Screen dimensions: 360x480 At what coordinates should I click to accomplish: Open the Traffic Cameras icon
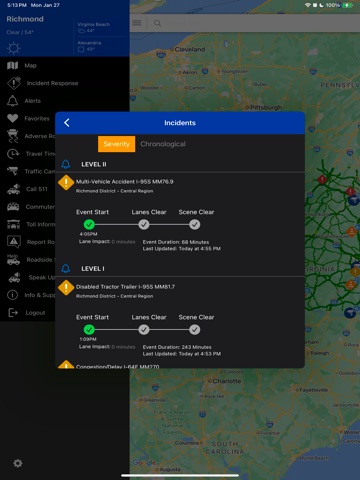tap(13, 171)
